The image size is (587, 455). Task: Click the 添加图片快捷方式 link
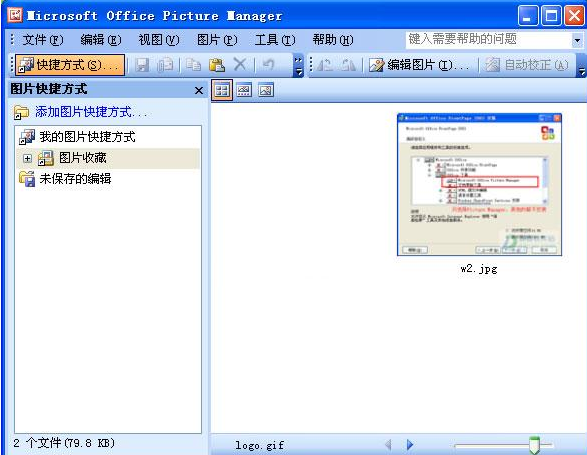click(x=91, y=112)
